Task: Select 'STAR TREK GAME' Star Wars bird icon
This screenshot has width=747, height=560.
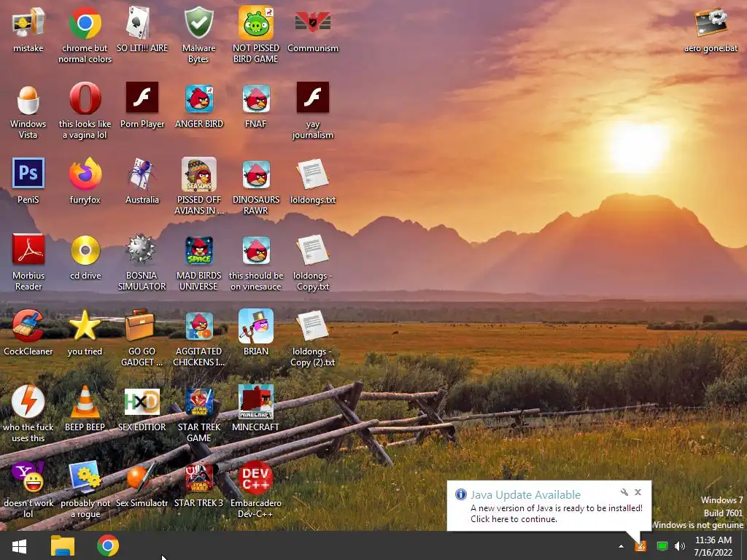Action: pyautogui.click(x=198, y=402)
